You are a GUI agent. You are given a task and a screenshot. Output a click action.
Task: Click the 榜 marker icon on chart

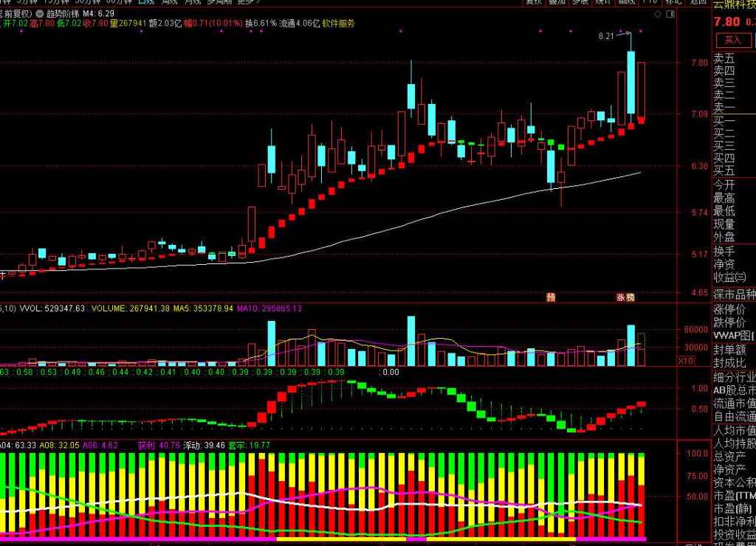pos(630,297)
